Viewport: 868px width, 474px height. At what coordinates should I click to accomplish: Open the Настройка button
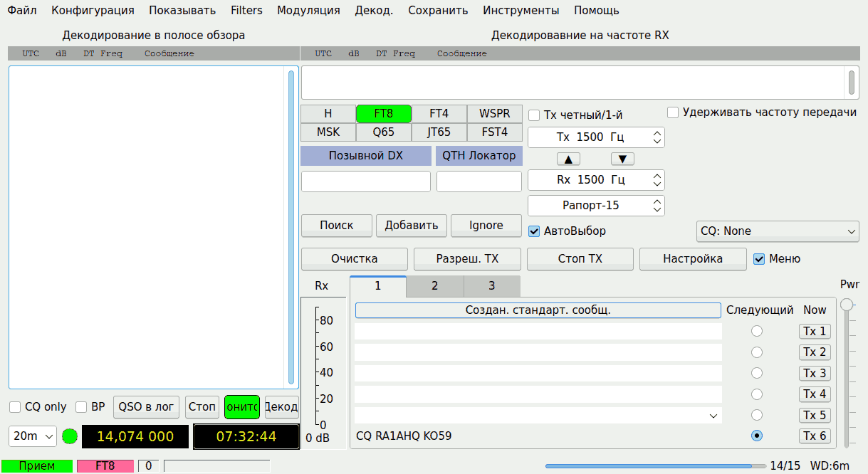[x=693, y=259]
